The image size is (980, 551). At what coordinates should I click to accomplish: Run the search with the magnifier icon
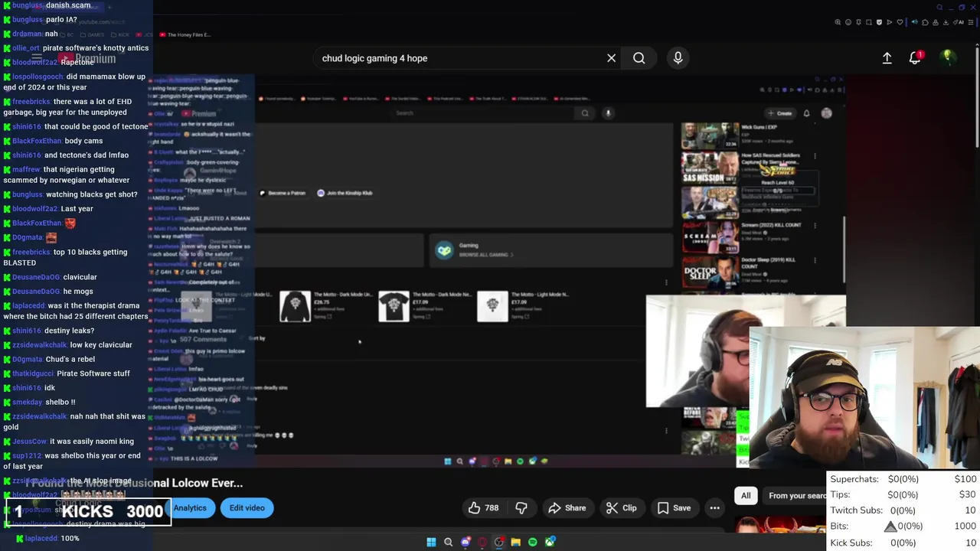click(x=639, y=58)
